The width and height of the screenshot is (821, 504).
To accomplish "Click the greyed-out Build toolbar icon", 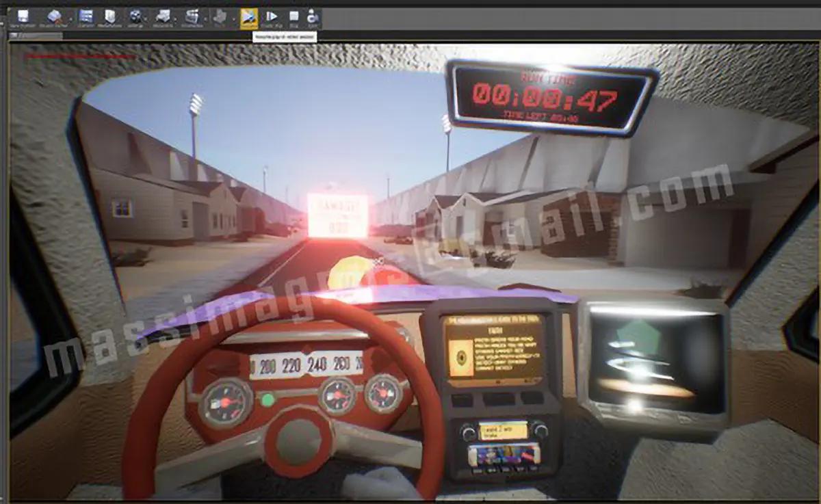I will coord(220,17).
